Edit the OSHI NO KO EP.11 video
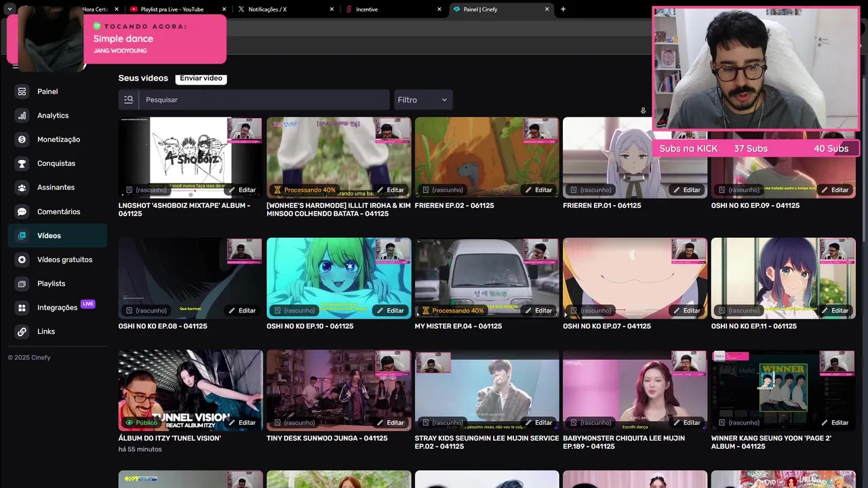868x488 pixels. (x=833, y=310)
